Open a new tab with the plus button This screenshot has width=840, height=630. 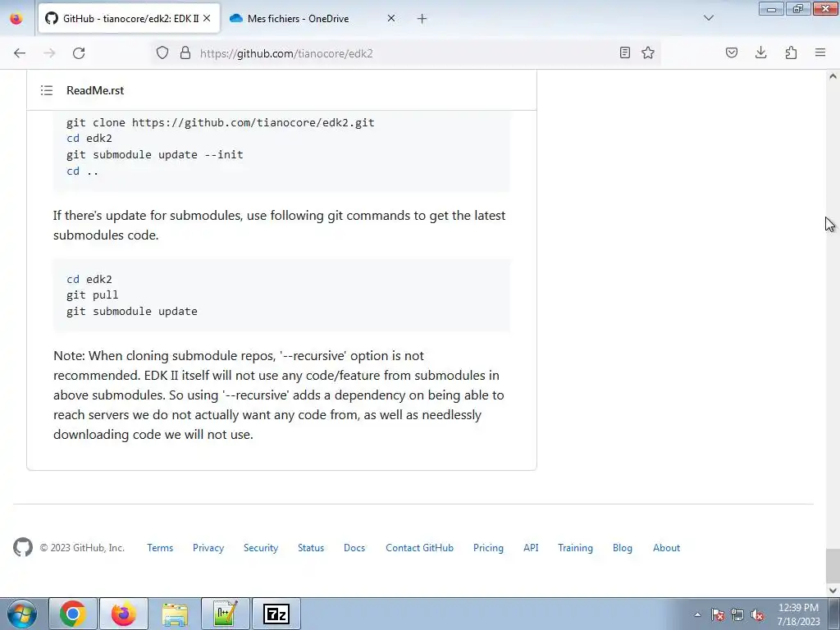click(422, 19)
